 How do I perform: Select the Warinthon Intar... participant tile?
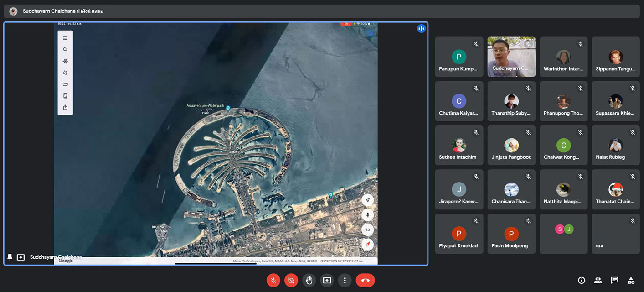point(563,57)
